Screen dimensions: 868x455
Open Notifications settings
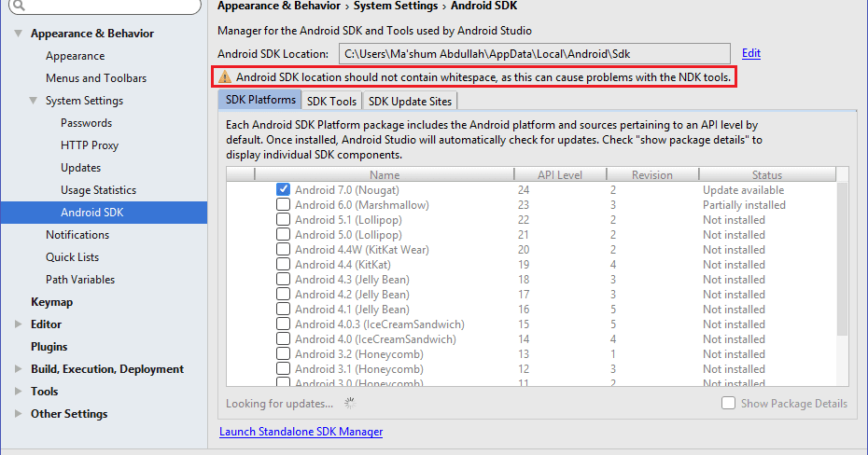(x=77, y=234)
